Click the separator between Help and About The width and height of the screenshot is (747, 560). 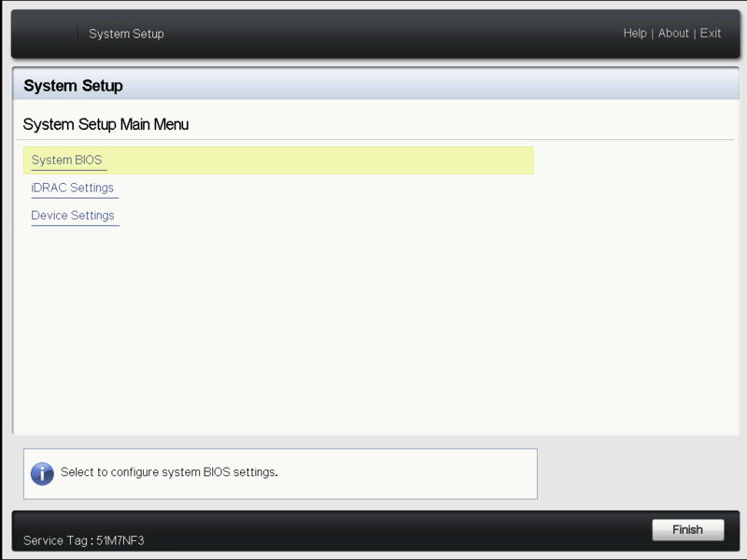tap(653, 34)
